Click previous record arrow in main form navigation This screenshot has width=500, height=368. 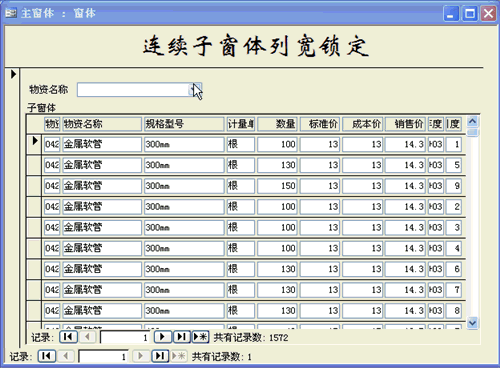click(66, 356)
